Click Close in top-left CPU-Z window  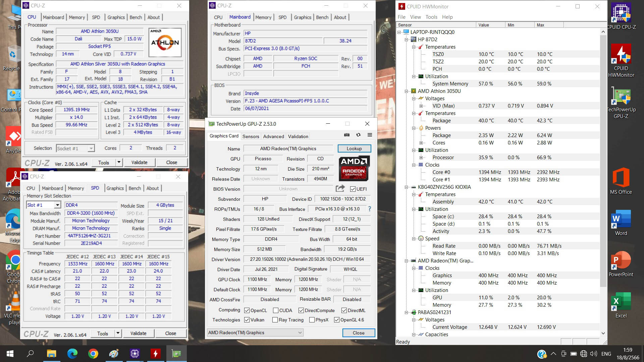(x=171, y=163)
